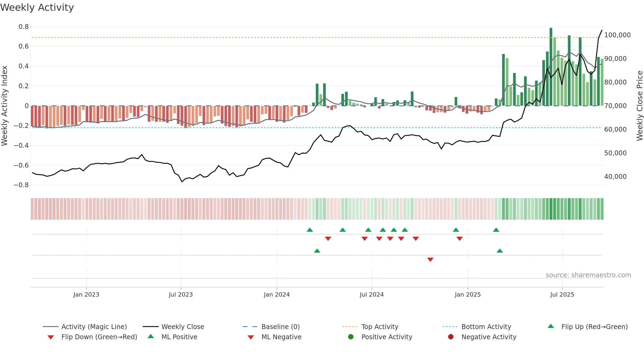This screenshot has width=644, height=362.
Task: Click the source: sharemaestro.com text
Action: (x=588, y=275)
